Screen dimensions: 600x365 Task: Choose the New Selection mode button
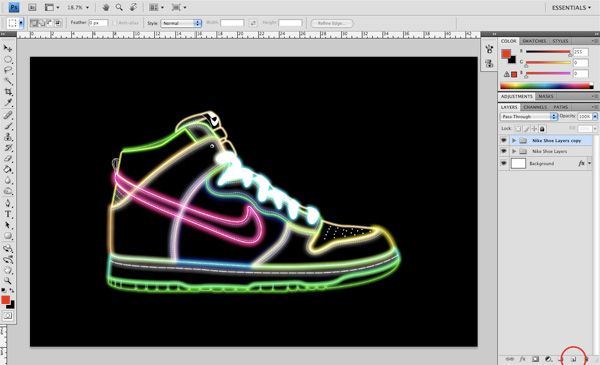34,23
